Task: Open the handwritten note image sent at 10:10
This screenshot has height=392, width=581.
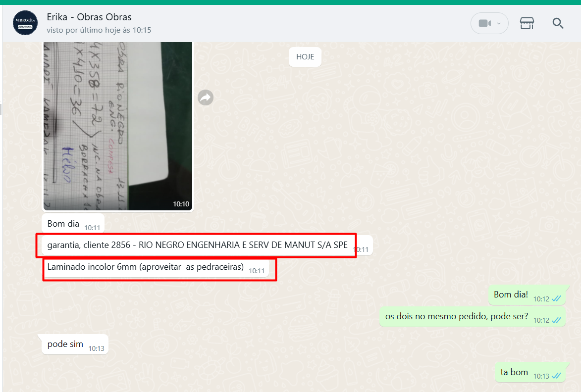Action: point(118,126)
